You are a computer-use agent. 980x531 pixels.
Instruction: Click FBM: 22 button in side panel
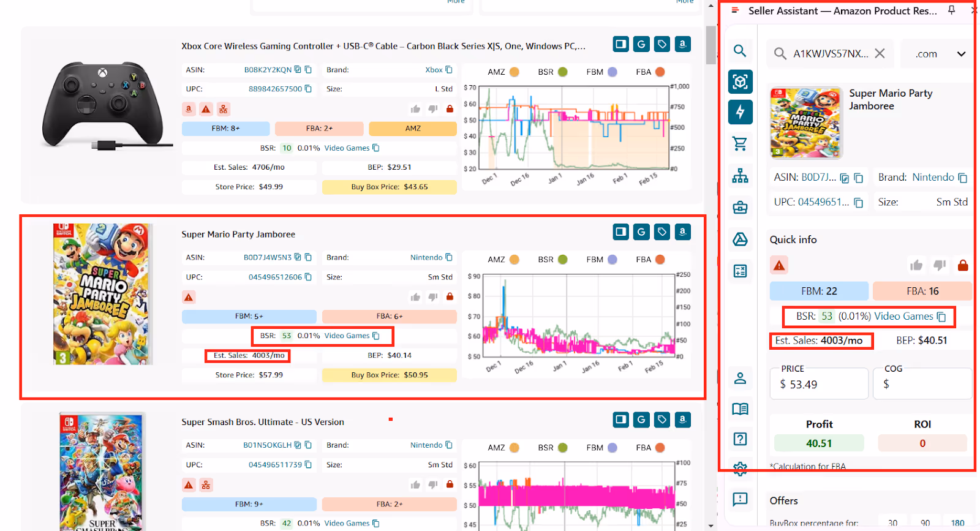(x=819, y=291)
